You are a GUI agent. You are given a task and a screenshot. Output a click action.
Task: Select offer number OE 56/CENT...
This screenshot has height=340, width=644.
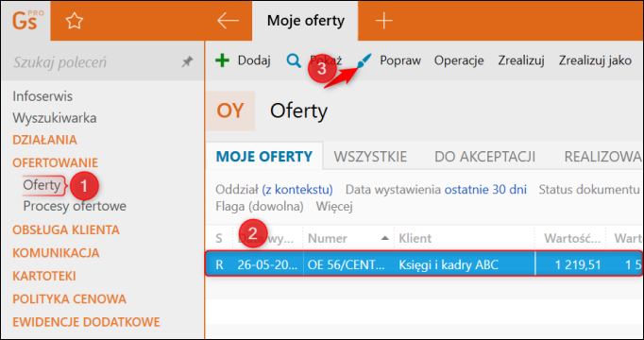(x=347, y=264)
